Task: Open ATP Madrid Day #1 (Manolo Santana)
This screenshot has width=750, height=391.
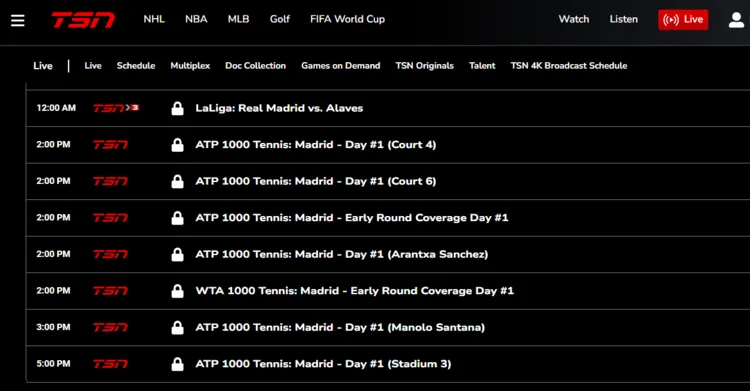Action: pyautogui.click(x=340, y=327)
